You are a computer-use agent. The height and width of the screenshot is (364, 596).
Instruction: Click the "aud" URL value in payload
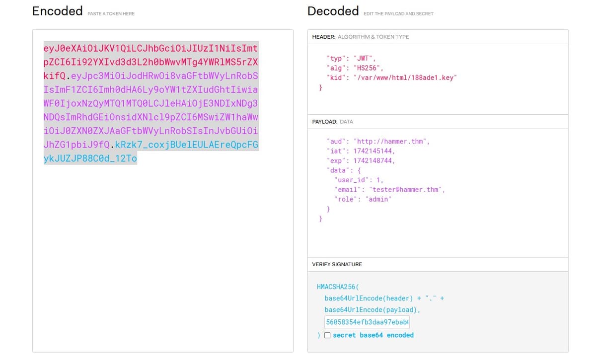(391, 142)
